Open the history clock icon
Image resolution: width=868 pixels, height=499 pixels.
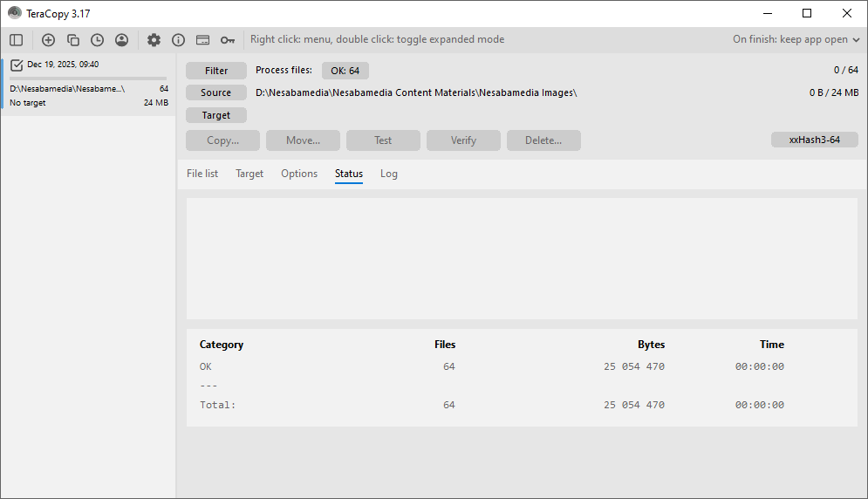97,40
